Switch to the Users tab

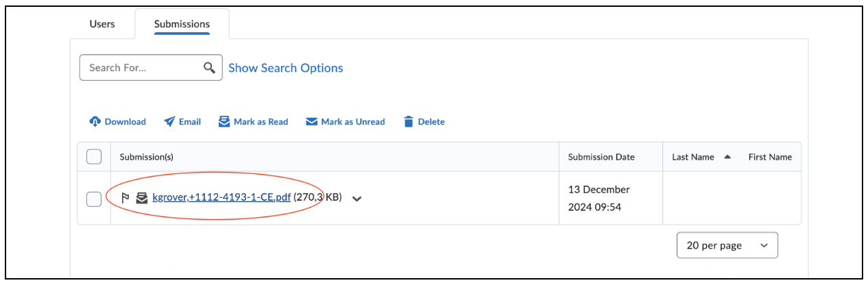(x=102, y=24)
